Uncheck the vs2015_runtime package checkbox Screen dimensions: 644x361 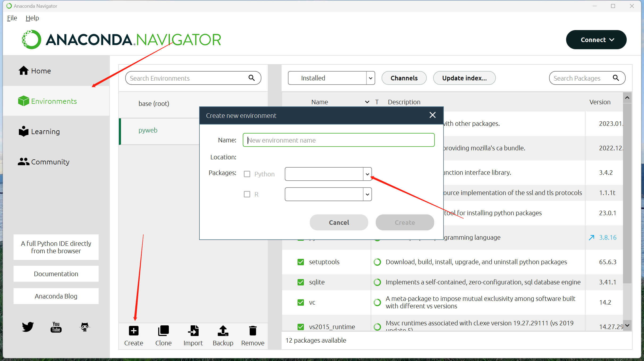301,327
